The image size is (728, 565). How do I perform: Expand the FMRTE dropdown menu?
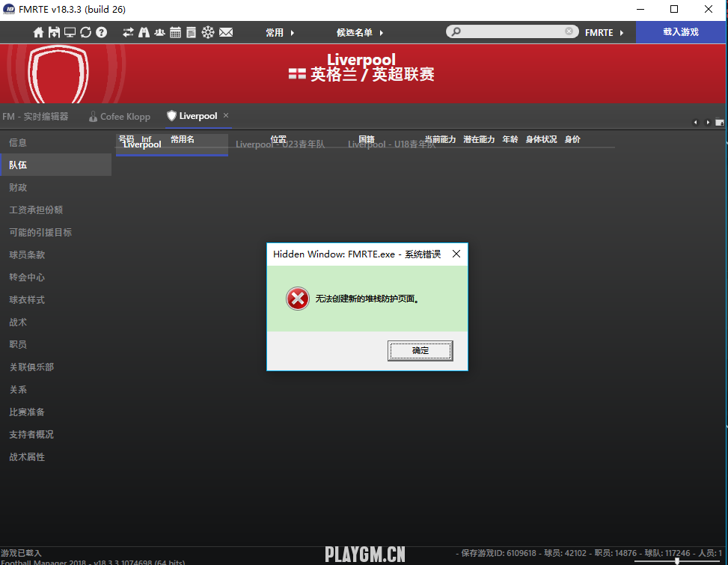604,32
